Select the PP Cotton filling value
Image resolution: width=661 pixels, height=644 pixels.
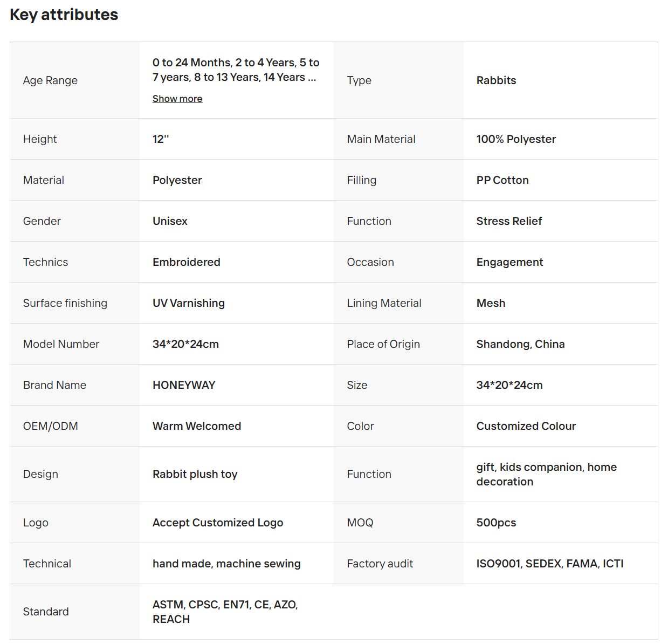(502, 180)
